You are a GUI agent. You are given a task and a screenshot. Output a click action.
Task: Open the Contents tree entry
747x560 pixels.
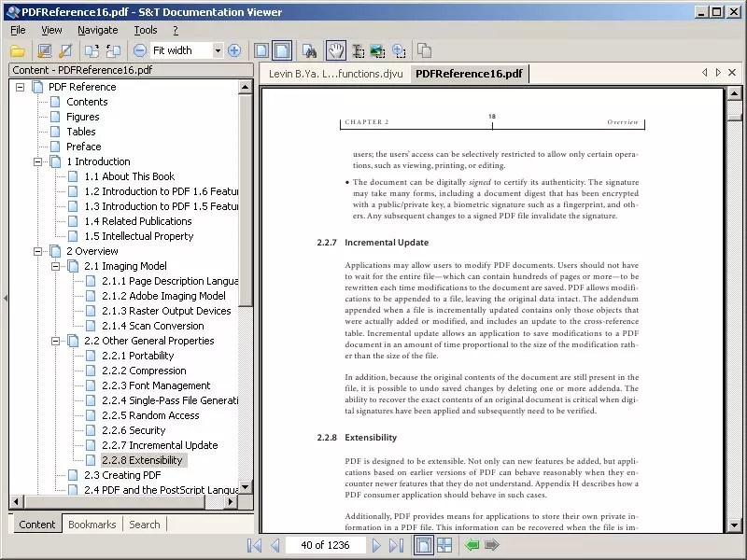pos(87,102)
